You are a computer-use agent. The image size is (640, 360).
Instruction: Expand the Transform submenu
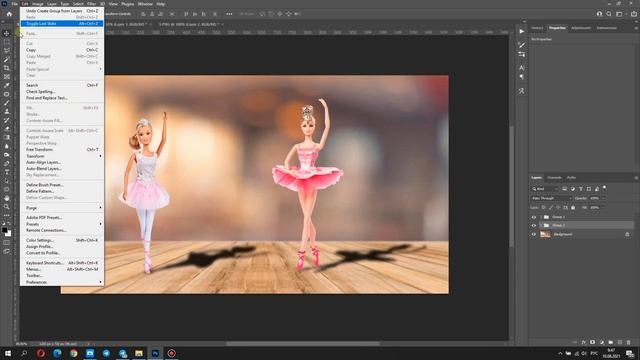tap(62, 156)
